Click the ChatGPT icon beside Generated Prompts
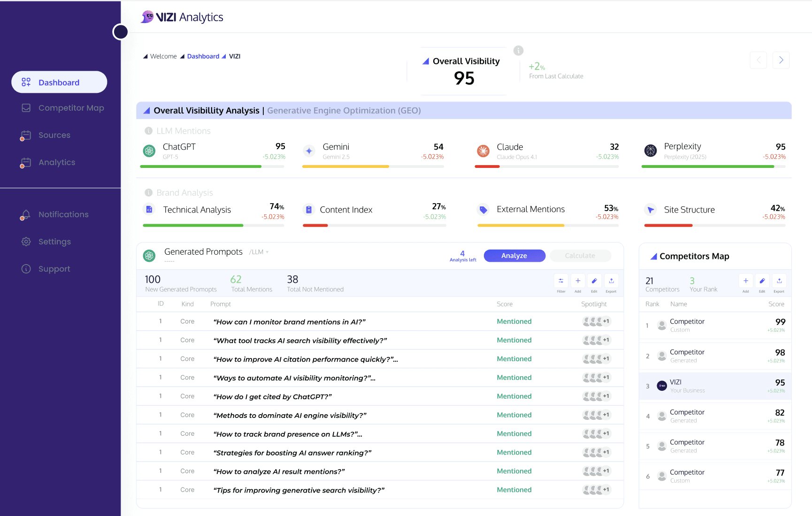The width and height of the screenshot is (812, 516). click(x=149, y=256)
